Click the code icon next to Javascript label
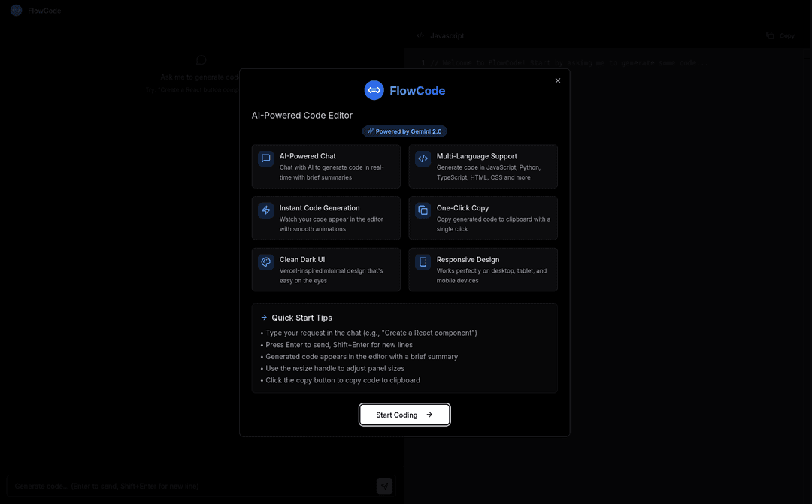The height and width of the screenshot is (504, 812). pyautogui.click(x=420, y=36)
